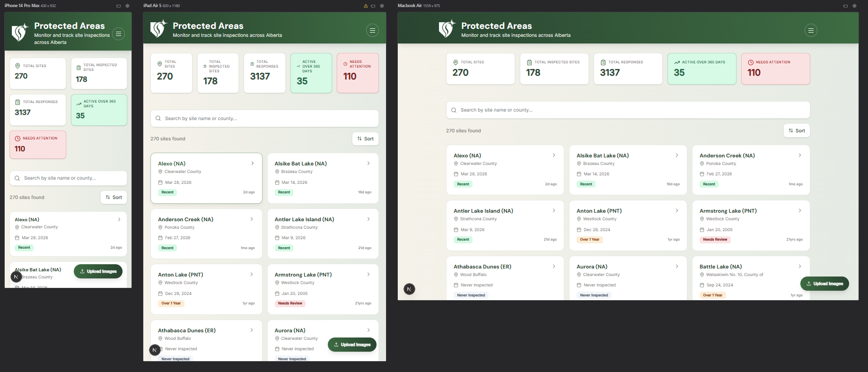Image resolution: width=868 pixels, height=372 pixels.
Task: Expand Alexo (NA) chevron in Macbook view
Action: coord(554,156)
